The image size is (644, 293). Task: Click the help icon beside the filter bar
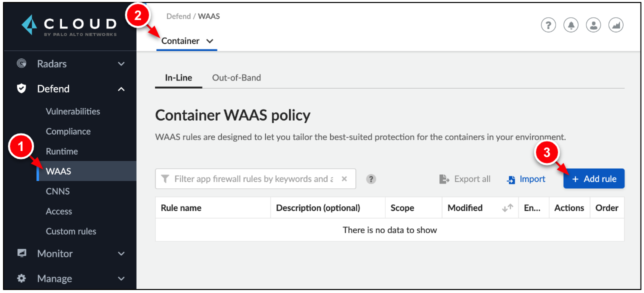(370, 178)
